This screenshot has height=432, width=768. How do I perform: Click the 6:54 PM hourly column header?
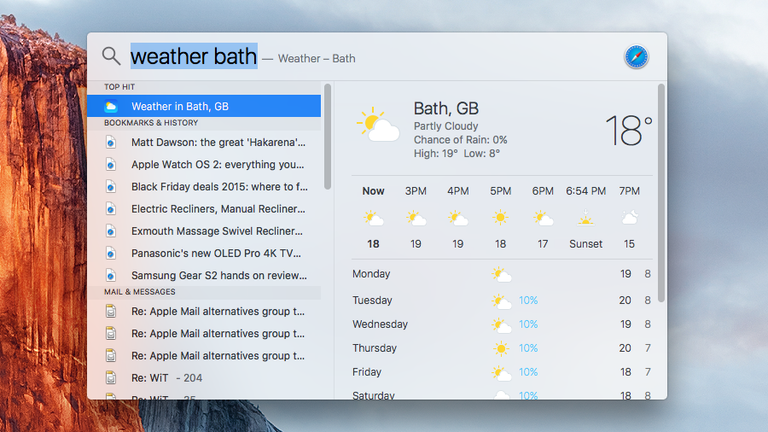click(x=586, y=191)
